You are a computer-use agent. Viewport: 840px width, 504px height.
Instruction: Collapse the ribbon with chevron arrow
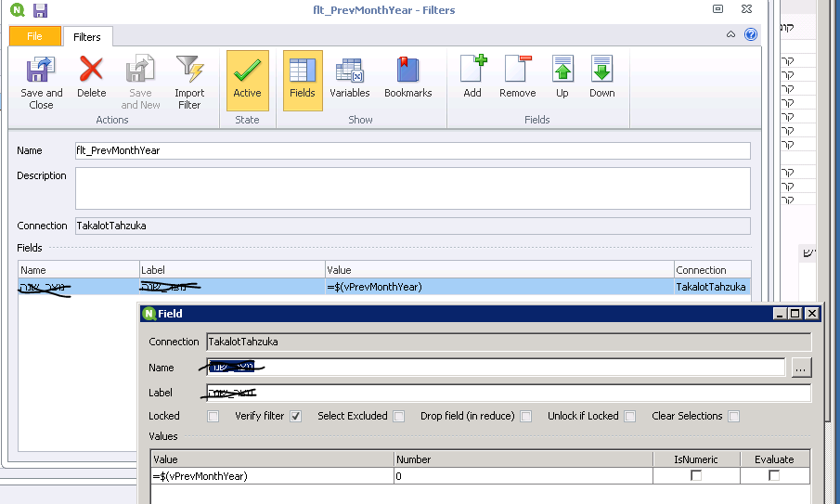pos(731,34)
